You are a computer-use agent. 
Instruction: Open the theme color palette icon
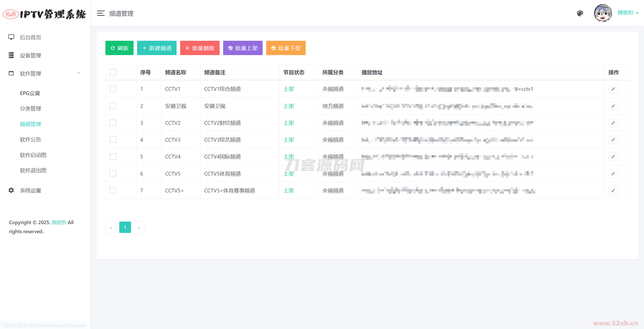580,13
